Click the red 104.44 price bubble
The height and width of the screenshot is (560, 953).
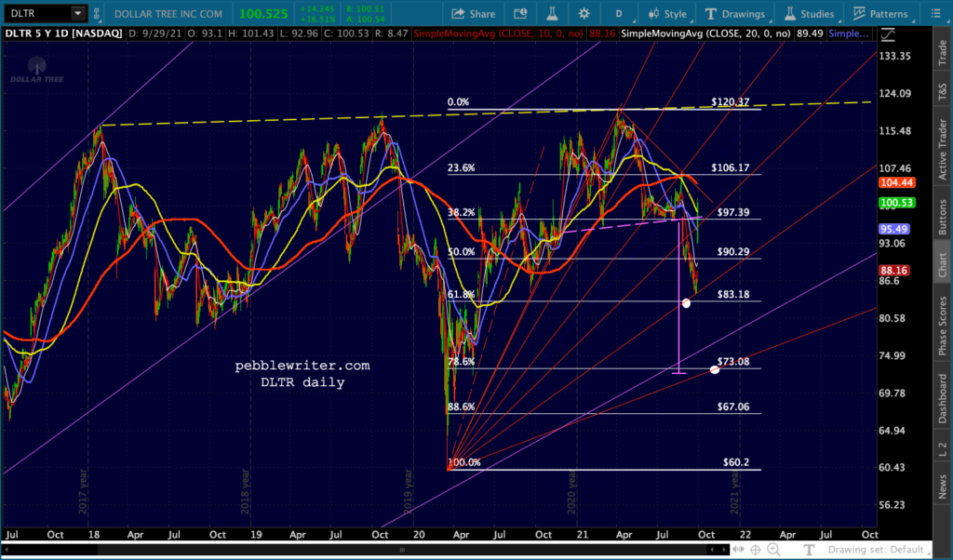896,183
